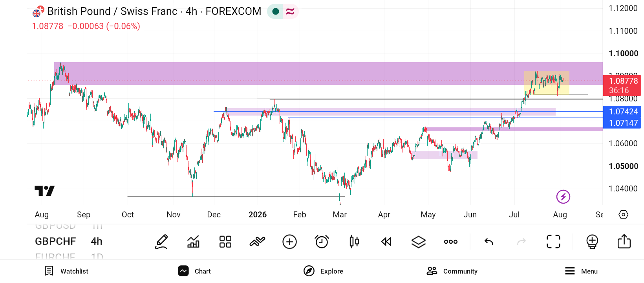Undo the last chart action
The width and height of the screenshot is (644, 283).
(489, 242)
